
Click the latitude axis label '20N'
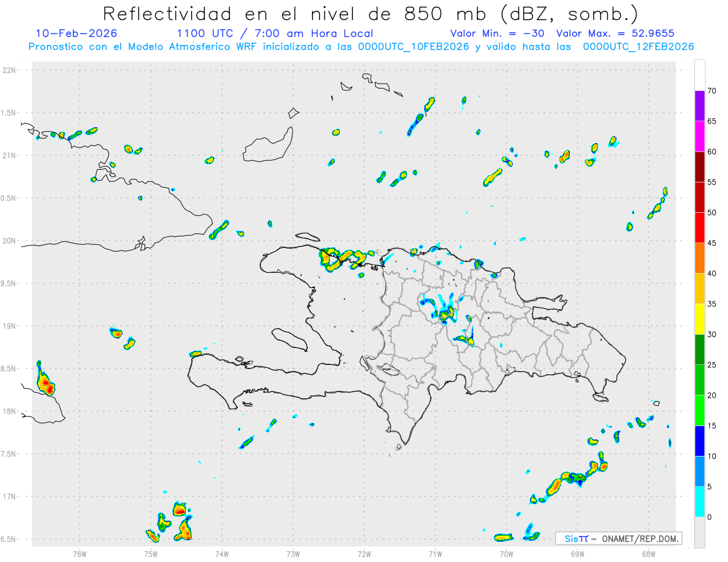[10, 241]
